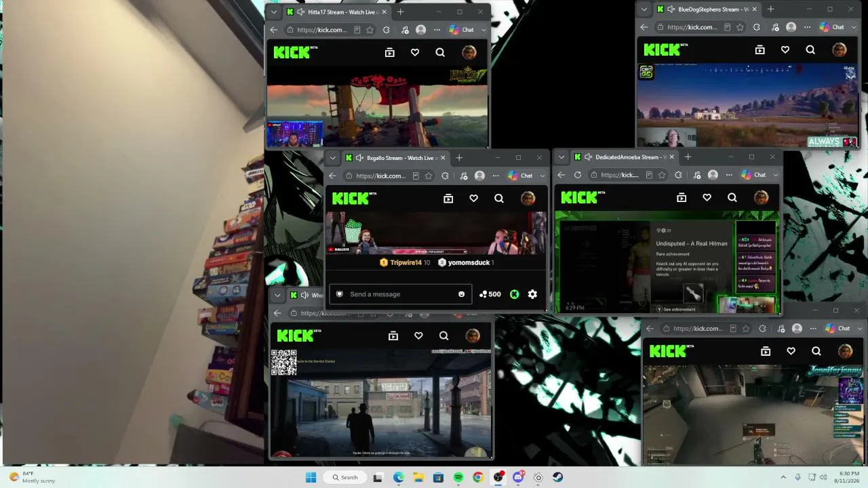Open the favorites heart in Hitta17 Stream window
The width and height of the screenshot is (868, 488).
point(415,52)
